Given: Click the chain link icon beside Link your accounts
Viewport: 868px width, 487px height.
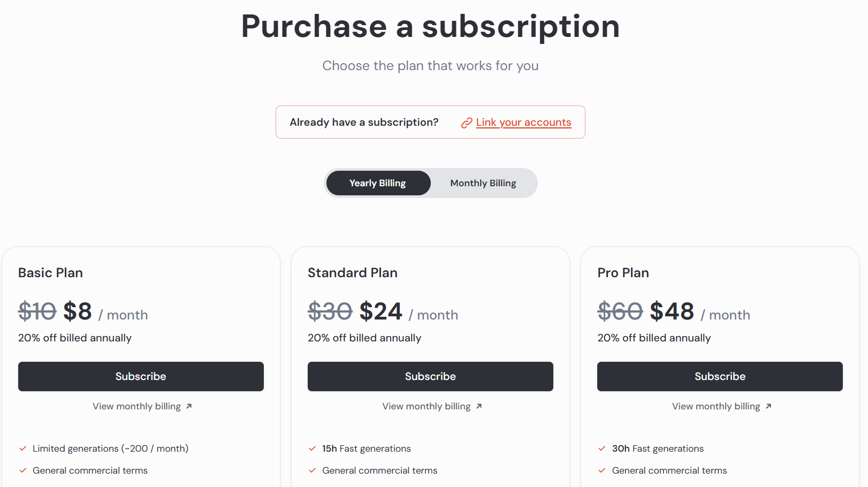Looking at the screenshot, I should click(x=467, y=123).
